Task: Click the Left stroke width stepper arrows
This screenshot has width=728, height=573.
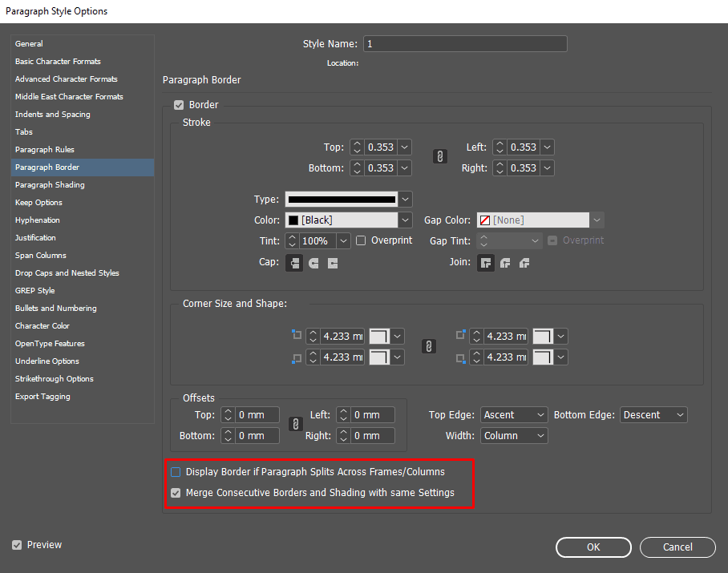Action: tap(499, 147)
